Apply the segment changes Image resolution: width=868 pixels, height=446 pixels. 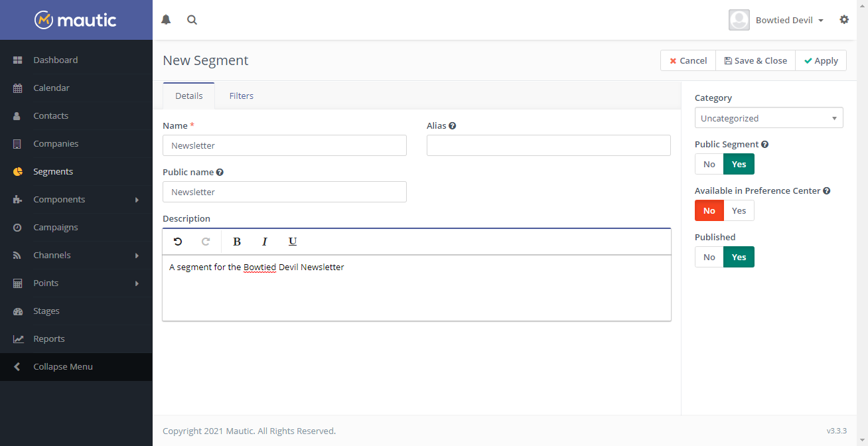click(x=821, y=60)
